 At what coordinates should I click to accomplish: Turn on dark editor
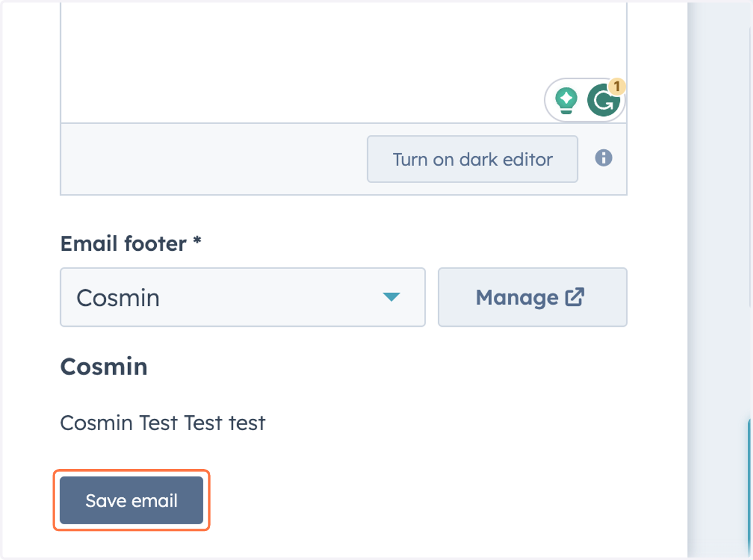pos(472,159)
